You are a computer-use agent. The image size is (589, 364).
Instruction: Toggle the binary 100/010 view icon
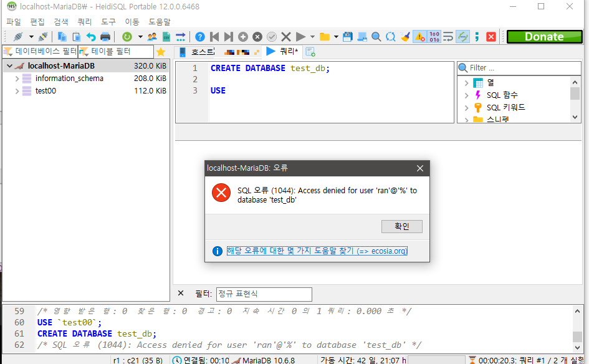tap(434, 37)
